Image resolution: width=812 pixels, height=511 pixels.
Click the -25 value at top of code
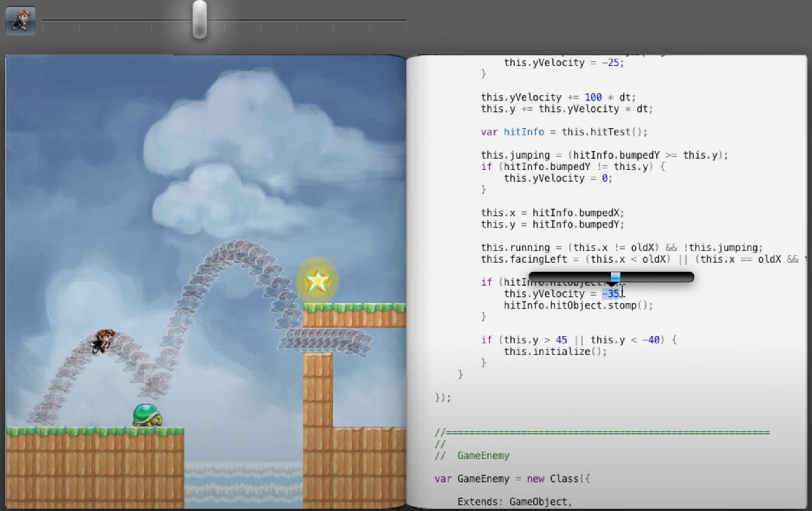pos(611,63)
